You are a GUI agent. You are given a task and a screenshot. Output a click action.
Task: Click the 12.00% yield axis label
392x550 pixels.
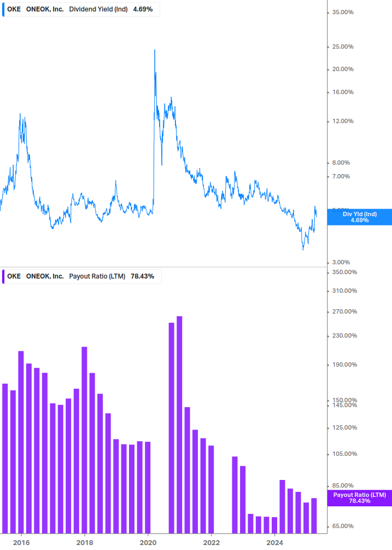coord(343,121)
